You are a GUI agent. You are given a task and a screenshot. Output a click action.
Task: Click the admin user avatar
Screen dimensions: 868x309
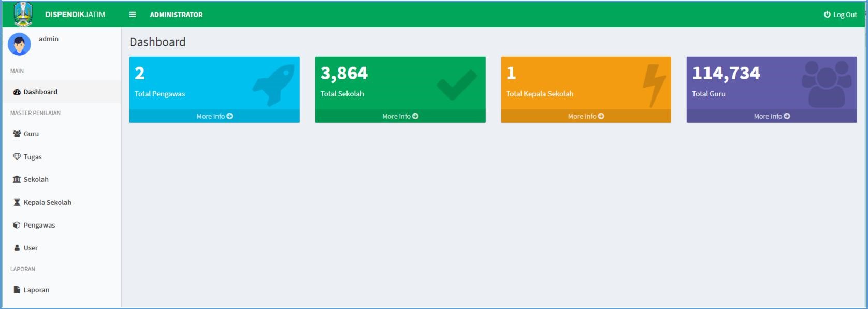point(19,45)
